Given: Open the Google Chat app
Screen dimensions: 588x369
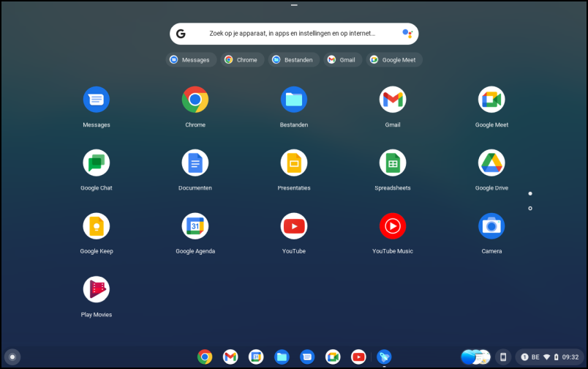Looking at the screenshot, I should point(97,163).
